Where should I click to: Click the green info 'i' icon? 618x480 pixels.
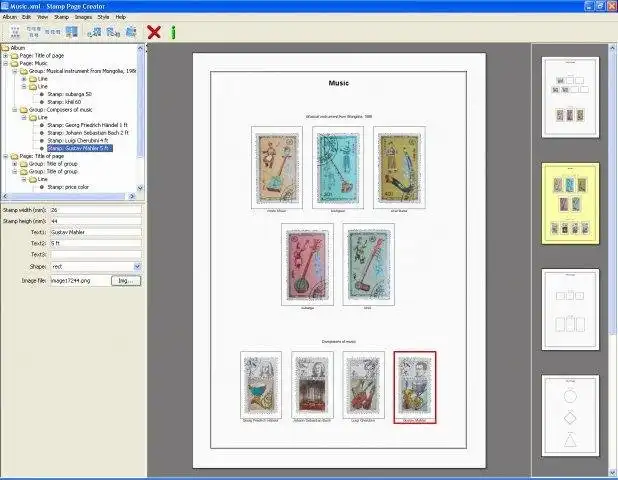[x=173, y=32]
